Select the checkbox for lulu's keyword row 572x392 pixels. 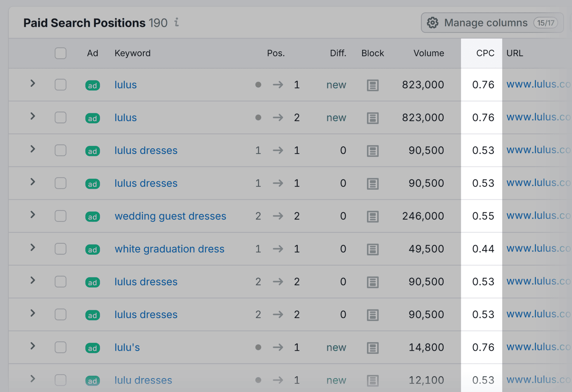(60, 347)
